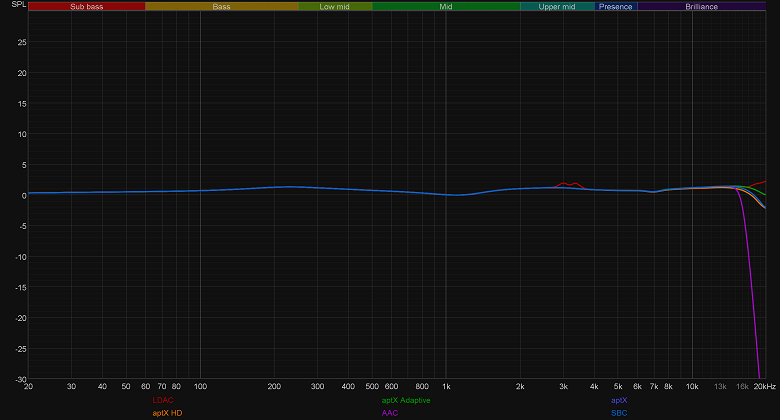Screen dimensions: 780x420
Task: Click the 3k frequency axis label
Action: (x=564, y=386)
